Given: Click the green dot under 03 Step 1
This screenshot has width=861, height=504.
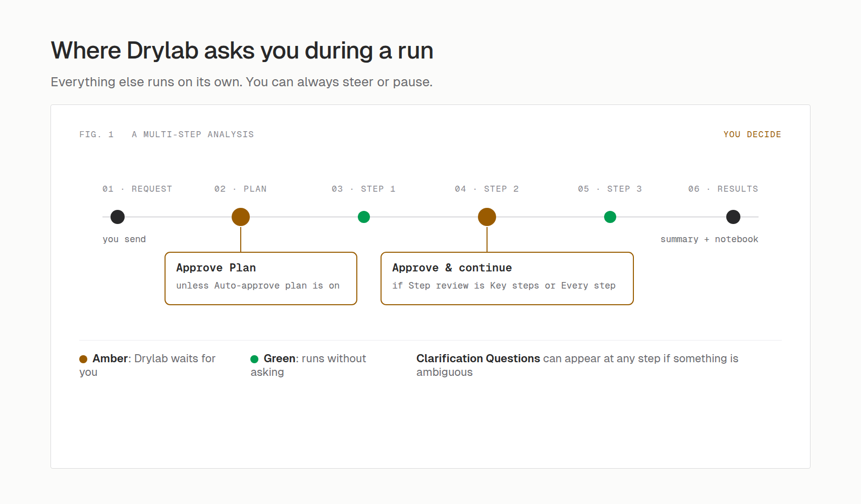Looking at the screenshot, I should 364,217.
